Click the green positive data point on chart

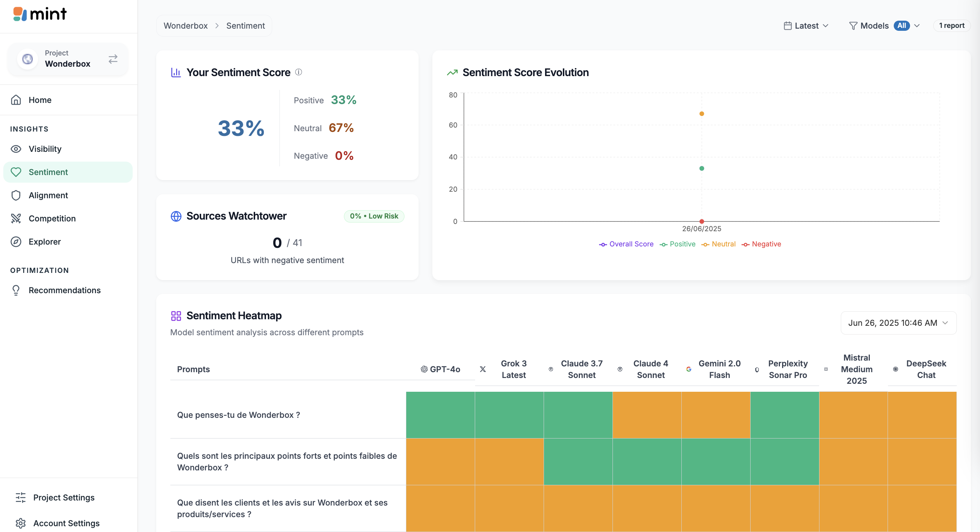(702, 169)
